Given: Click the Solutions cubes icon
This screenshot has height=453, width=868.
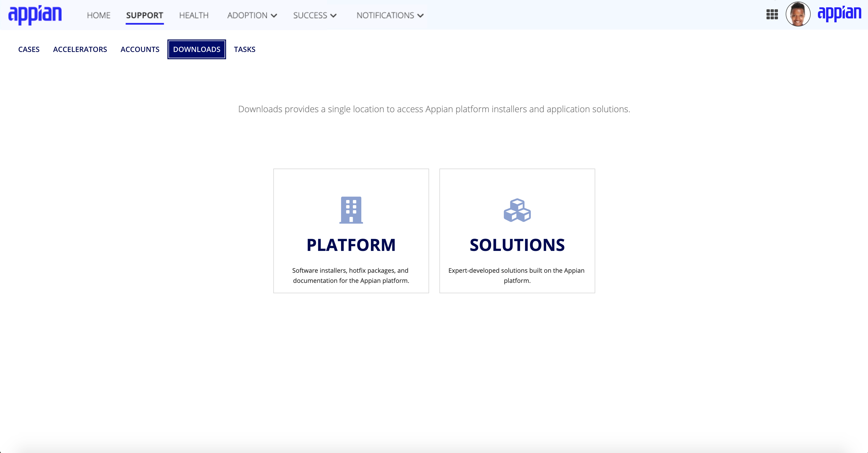Looking at the screenshot, I should coord(517,210).
